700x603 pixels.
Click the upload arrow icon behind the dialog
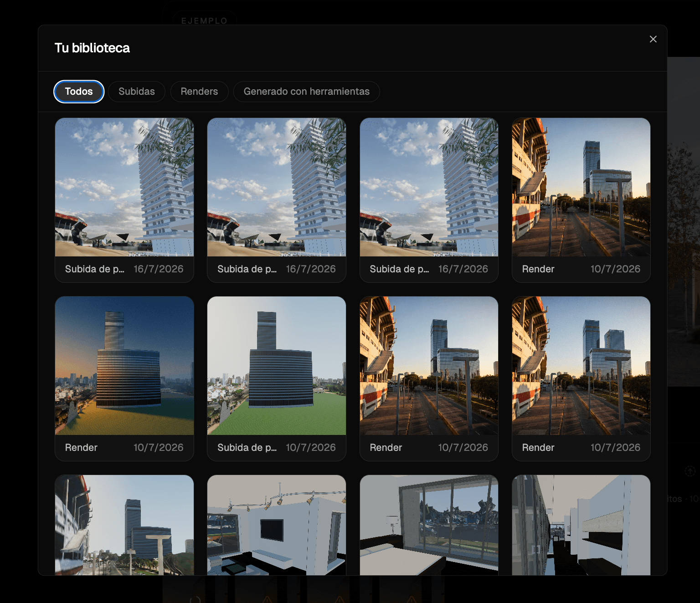(x=690, y=471)
